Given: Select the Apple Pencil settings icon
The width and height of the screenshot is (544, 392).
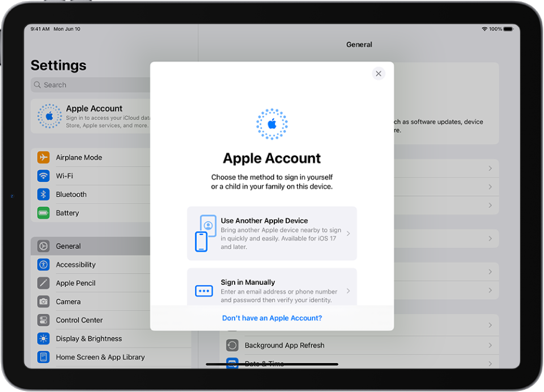Looking at the screenshot, I should [x=44, y=283].
